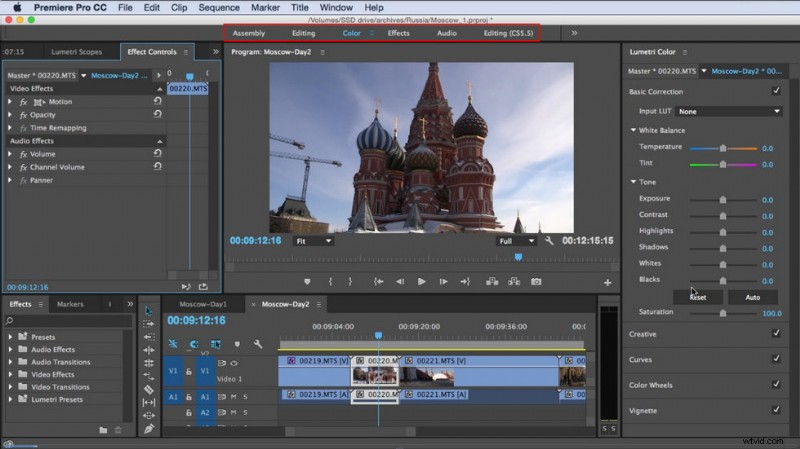The height and width of the screenshot is (449, 800).
Task: Toggle V1 track output eye icon
Action: [234, 363]
